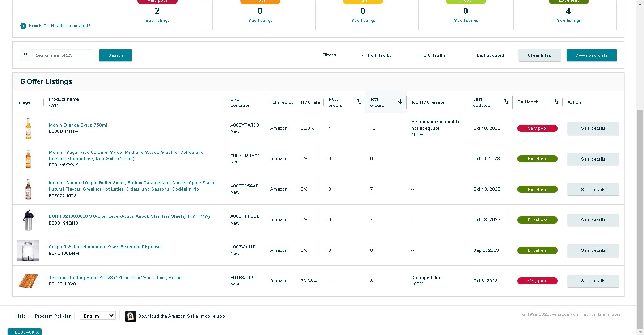
Task: Dismiss the FEEDBACK tab with its X
Action: tap(38, 332)
